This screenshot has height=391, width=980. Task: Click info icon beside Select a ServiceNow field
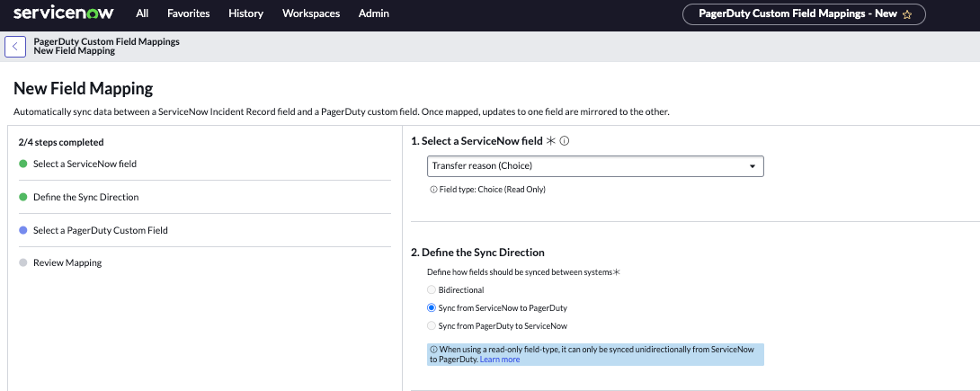pos(565,141)
